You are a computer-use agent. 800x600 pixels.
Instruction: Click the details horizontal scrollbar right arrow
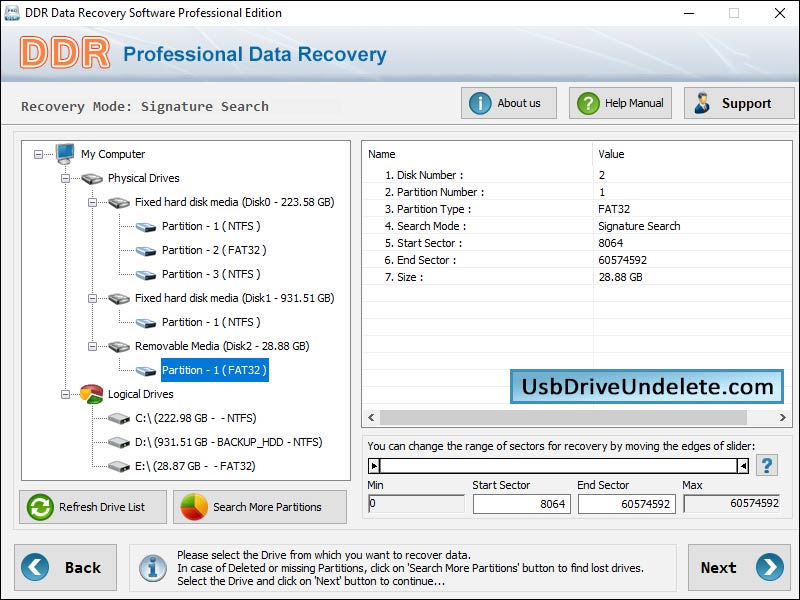(x=783, y=417)
